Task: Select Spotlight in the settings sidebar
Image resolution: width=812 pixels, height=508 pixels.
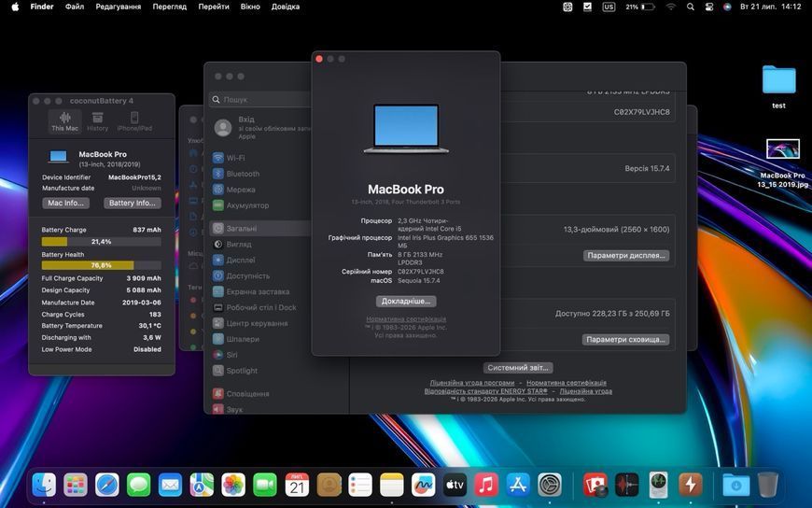Action: [235, 371]
